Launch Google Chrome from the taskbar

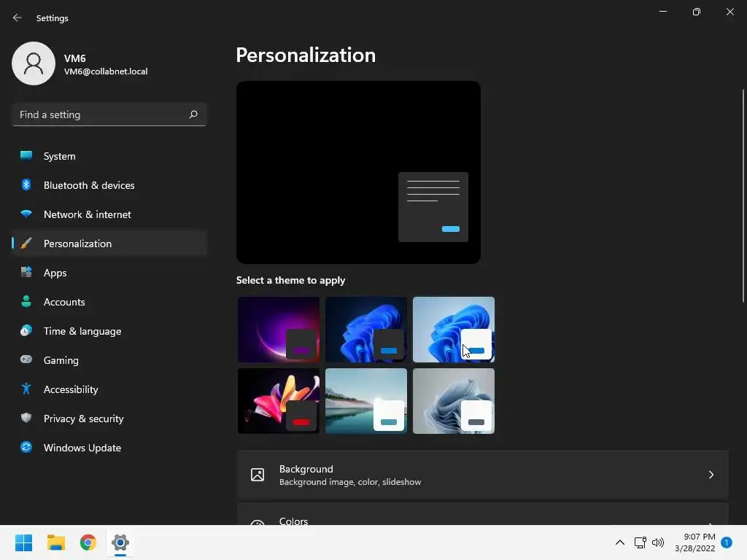click(x=88, y=542)
